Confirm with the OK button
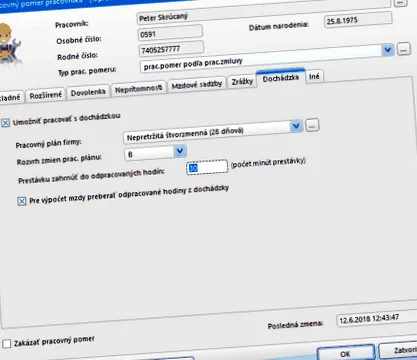Viewport: 417px width, 360px height. coord(345,353)
